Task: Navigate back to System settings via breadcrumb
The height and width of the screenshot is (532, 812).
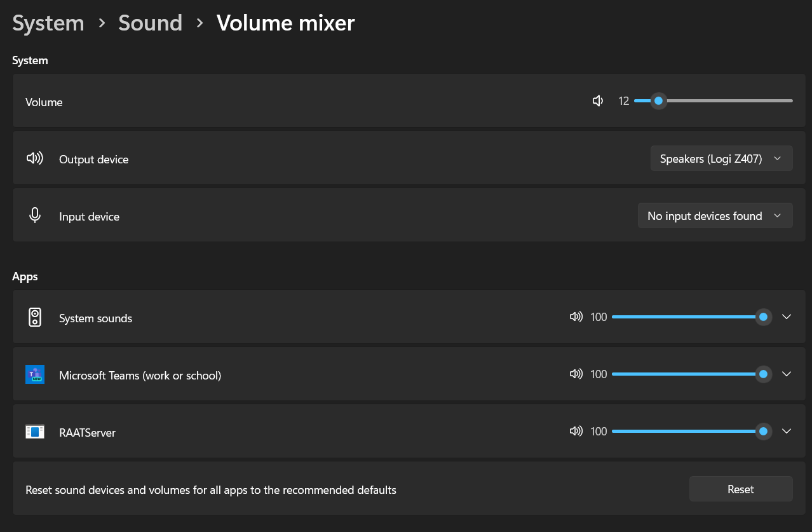Action: [48, 23]
